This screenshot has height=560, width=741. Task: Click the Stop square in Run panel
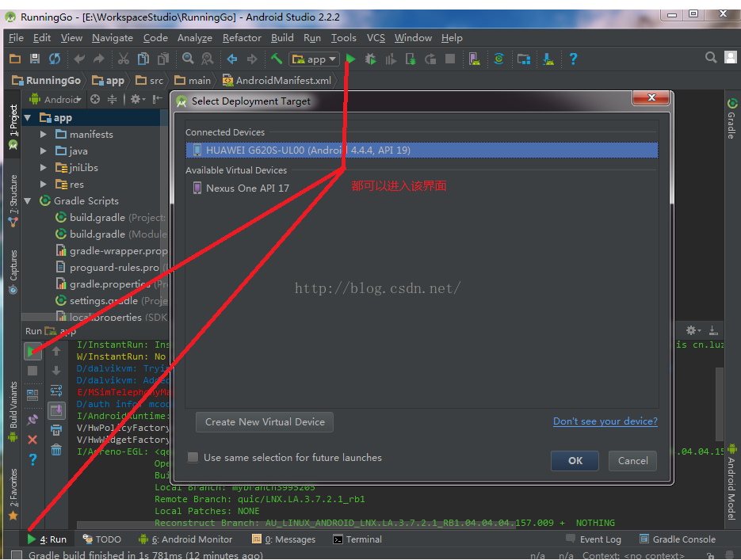(x=32, y=371)
